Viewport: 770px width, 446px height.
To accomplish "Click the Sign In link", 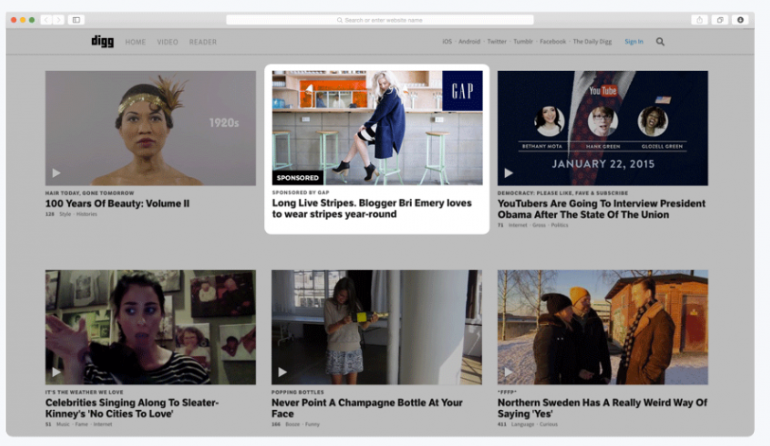I will (634, 42).
